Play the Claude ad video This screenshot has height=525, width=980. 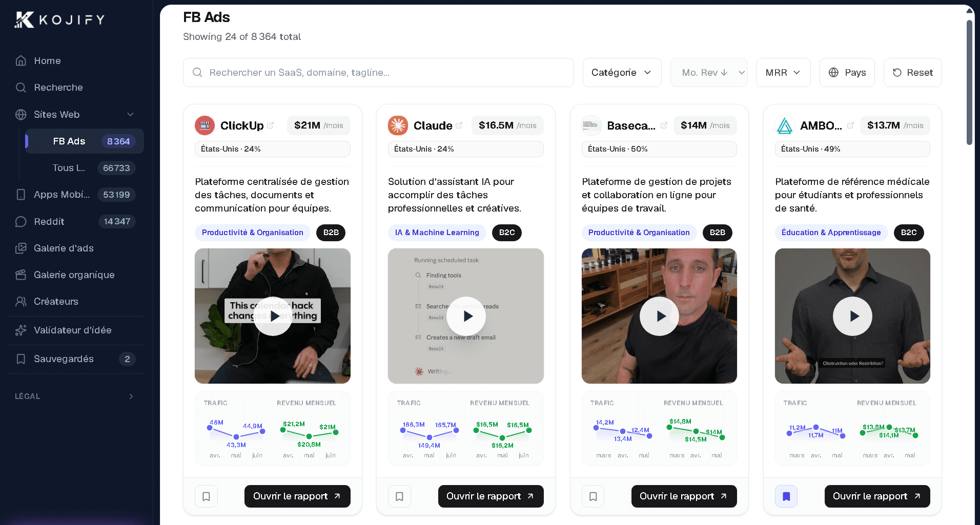pos(466,317)
